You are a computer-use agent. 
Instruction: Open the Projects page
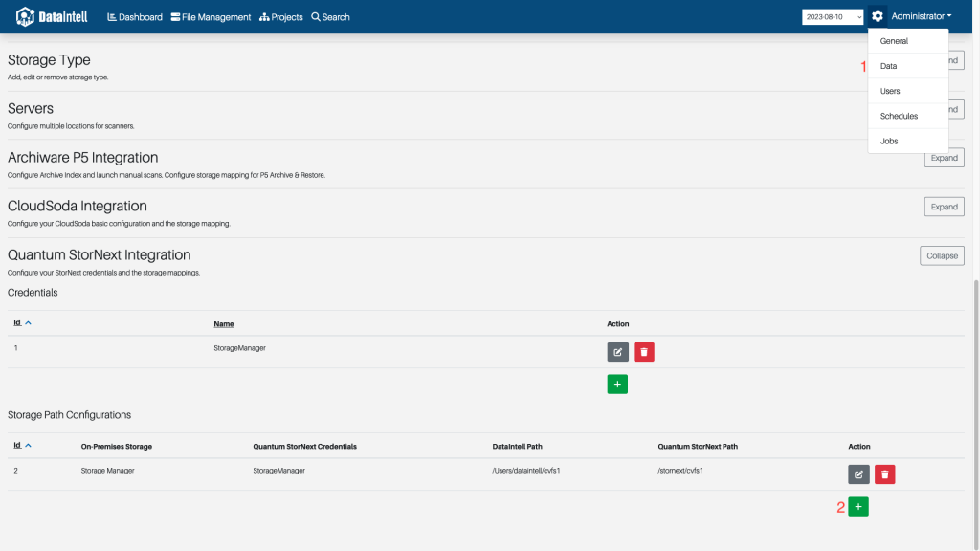(281, 17)
